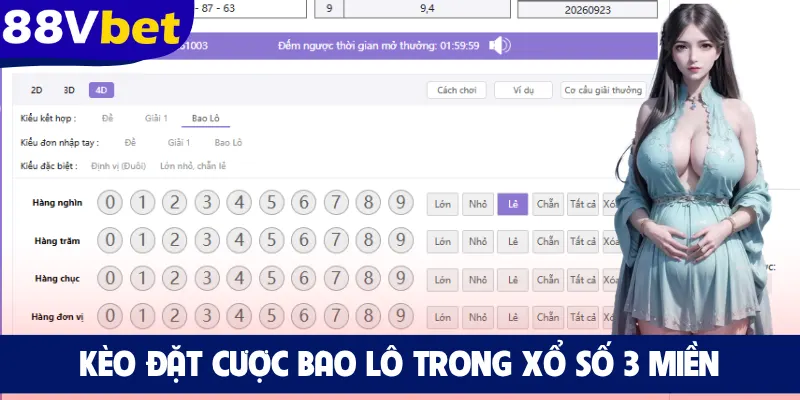Choose Đề under Kiểu đơn nhập tay
The height and width of the screenshot is (400, 800).
tap(130, 143)
